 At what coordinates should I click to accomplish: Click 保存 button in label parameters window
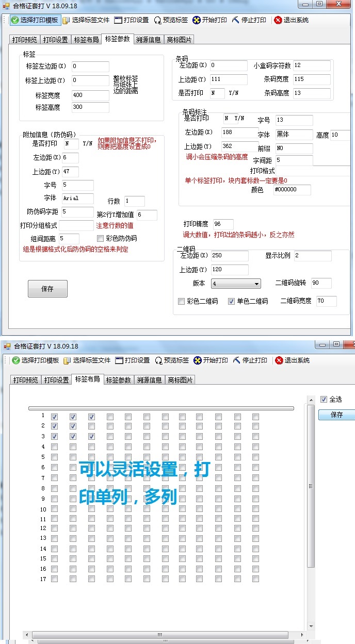47,289
